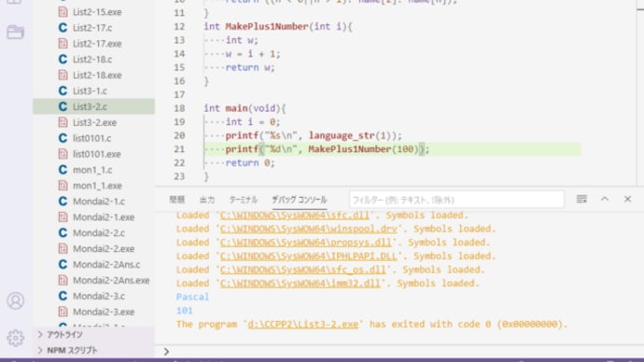Open the Accounts icon in activity bar
Image resolution: width=644 pixels, height=362 pixels.
click(x=16, y=300)
